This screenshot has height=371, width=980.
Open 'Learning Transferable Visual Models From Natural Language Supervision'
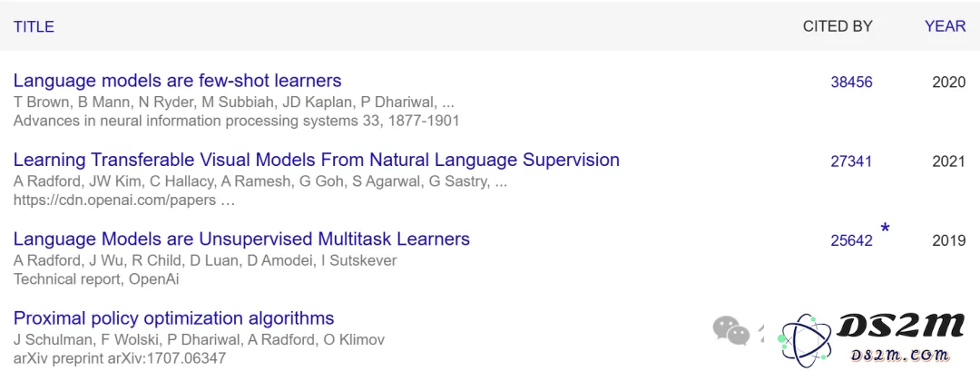click(317, 160)
